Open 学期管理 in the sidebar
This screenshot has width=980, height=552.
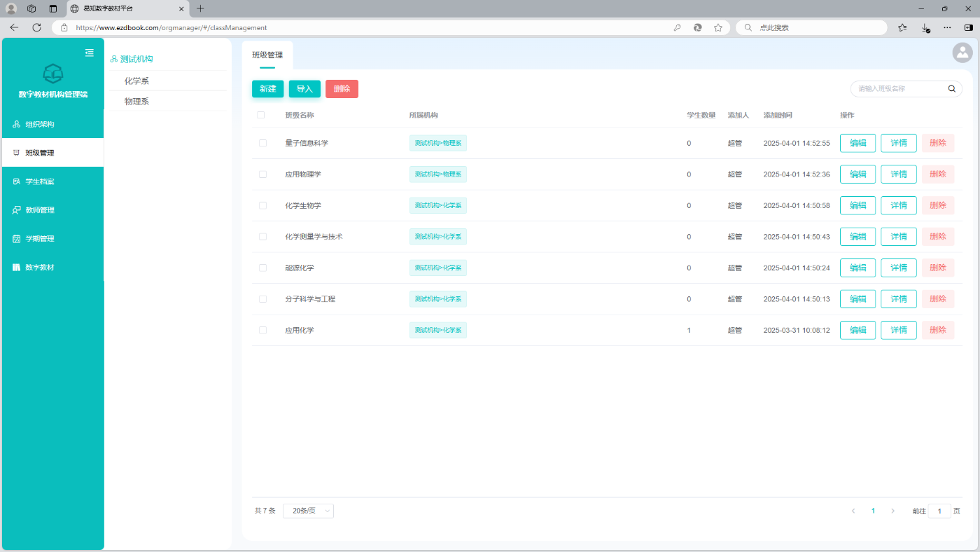coord(53,239)
